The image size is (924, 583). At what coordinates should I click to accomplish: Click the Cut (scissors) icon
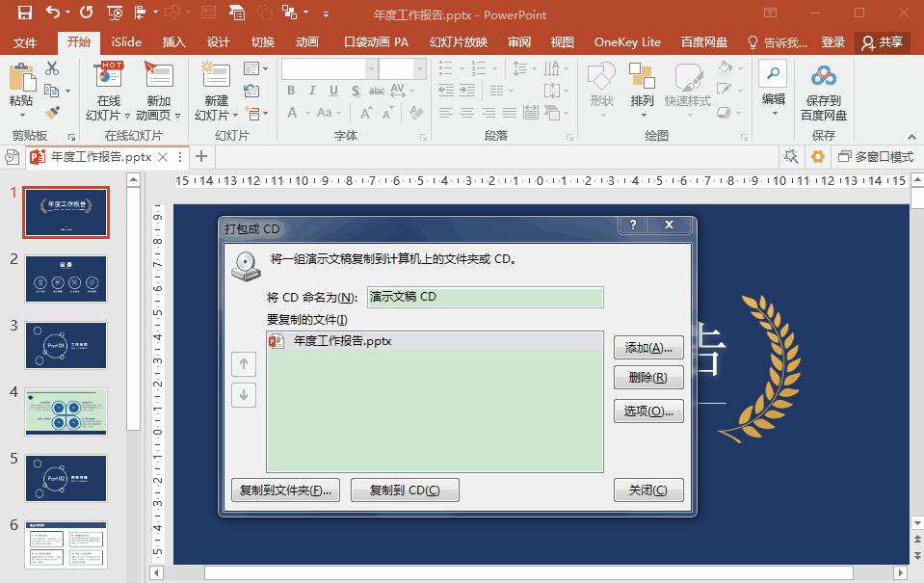point(51,67)
